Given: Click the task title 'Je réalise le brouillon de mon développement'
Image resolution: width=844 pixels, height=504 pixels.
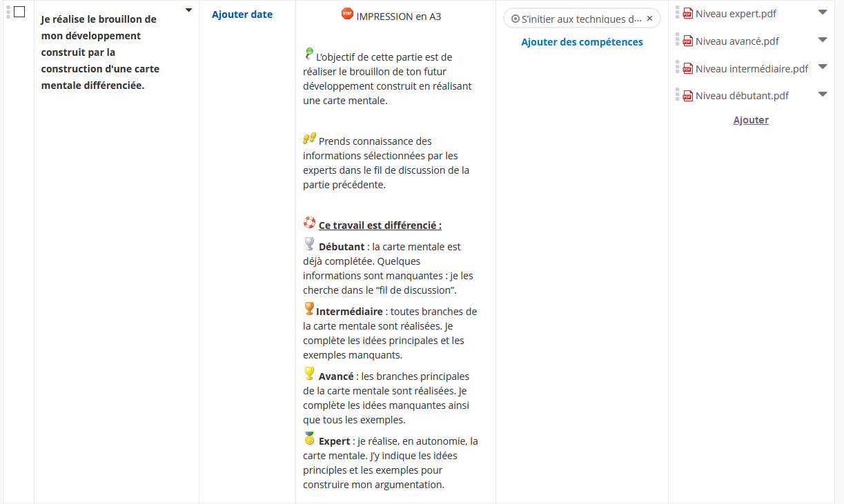Looking at the screenshot, I should (100, 52).
